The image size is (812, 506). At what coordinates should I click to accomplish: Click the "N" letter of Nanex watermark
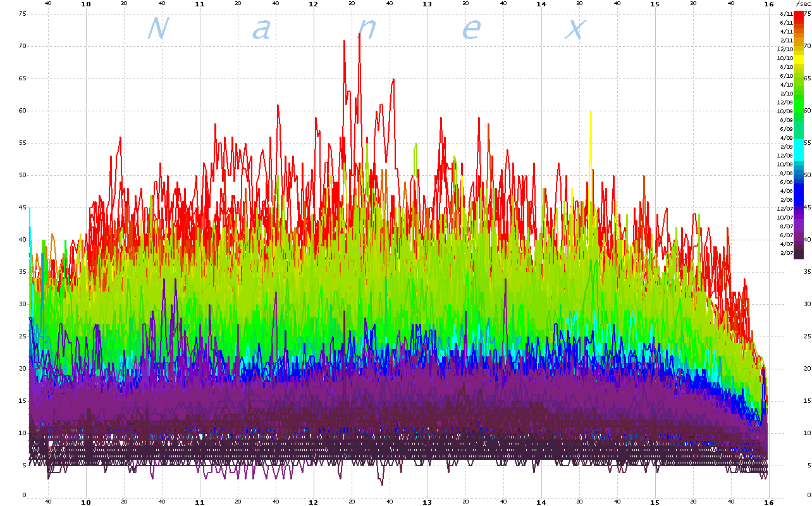(158, 29)
